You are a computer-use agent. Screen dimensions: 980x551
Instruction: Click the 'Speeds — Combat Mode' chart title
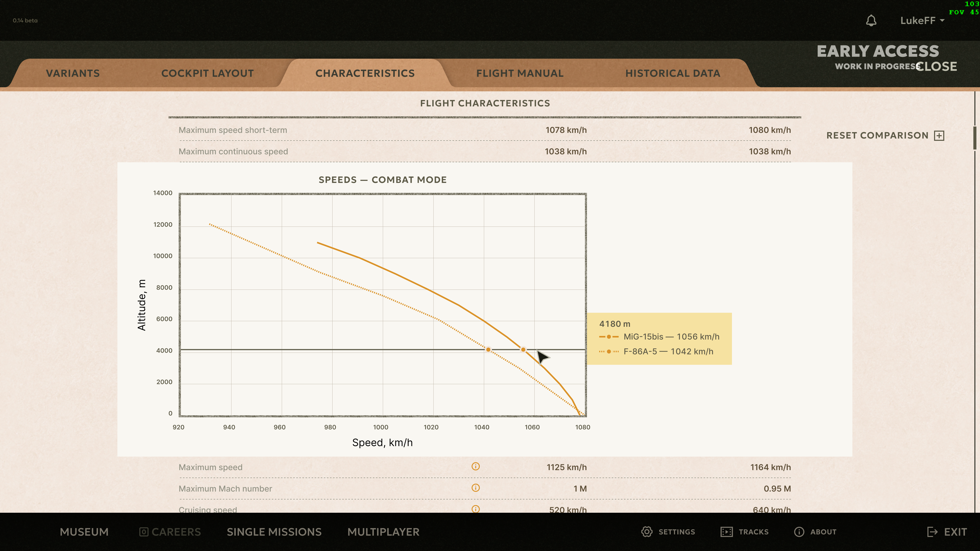pos(382,180)
